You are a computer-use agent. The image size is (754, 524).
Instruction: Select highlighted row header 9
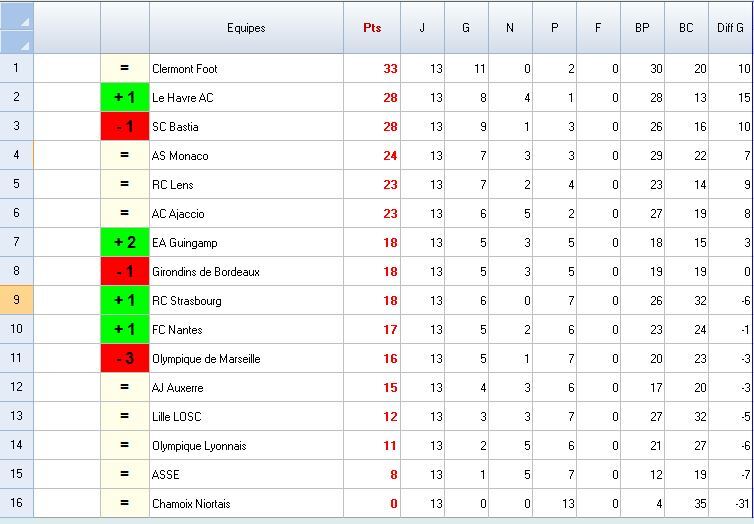(17, 301)
